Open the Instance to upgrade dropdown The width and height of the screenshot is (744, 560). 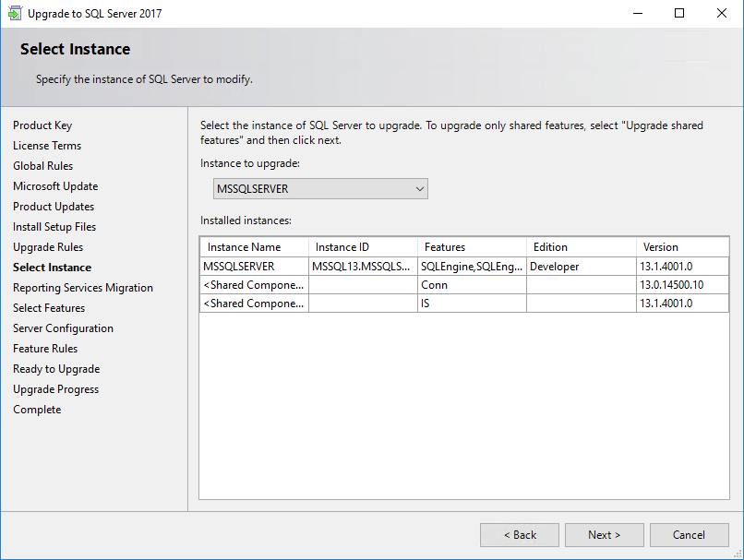[x=320, y=189]
